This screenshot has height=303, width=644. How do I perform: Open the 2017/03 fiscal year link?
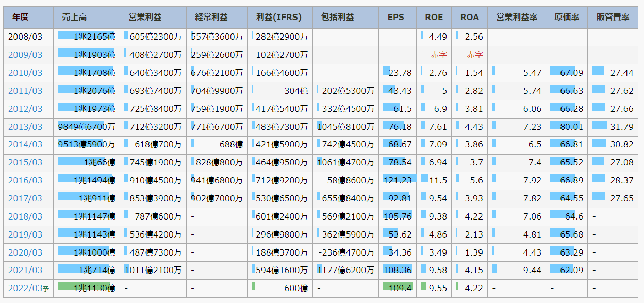coord(25,198)
